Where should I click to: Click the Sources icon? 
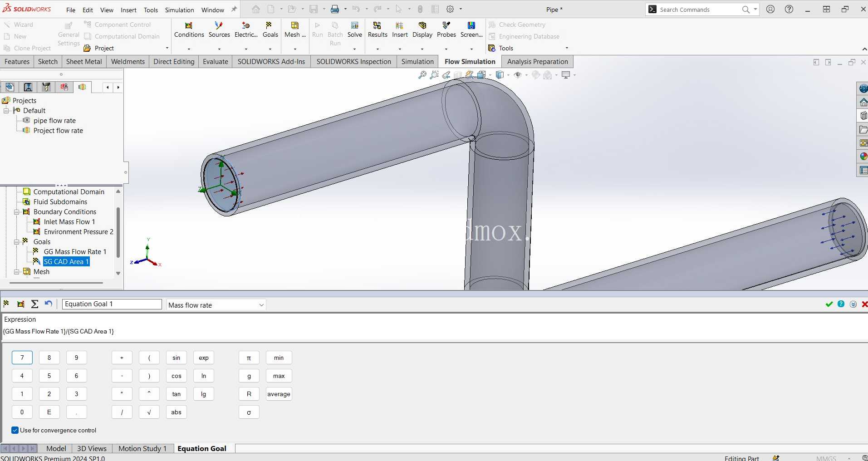[x=219, y=29]
